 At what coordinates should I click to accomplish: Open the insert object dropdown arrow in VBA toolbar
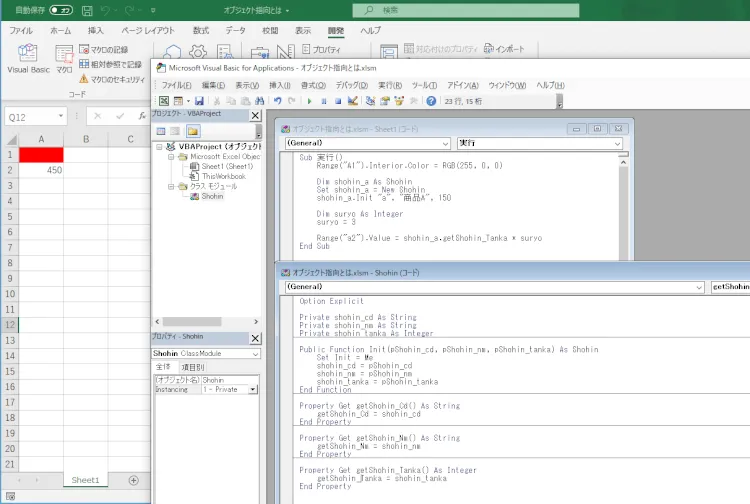click(x=188, y=101)
